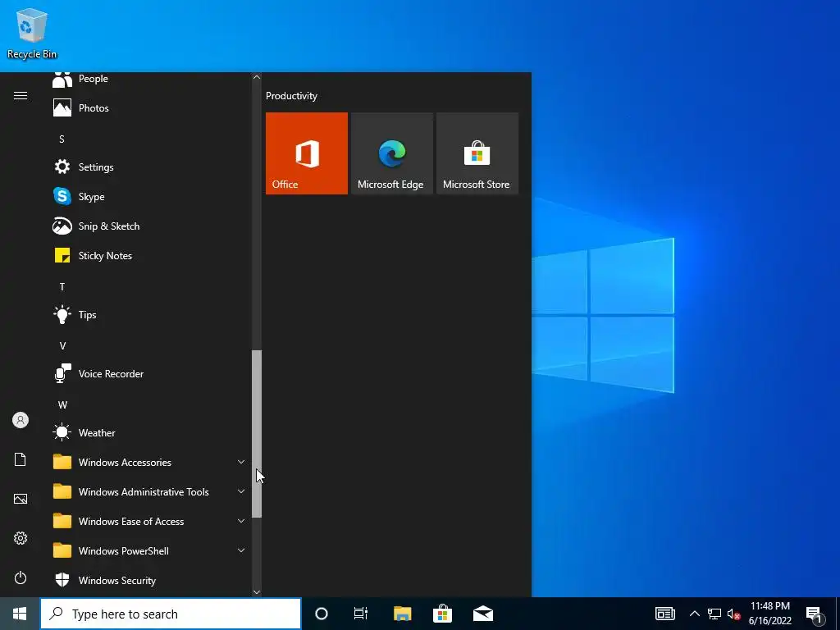
Task: Click the Windows Accessories folder icon
Action: click(x=62, y=462)
